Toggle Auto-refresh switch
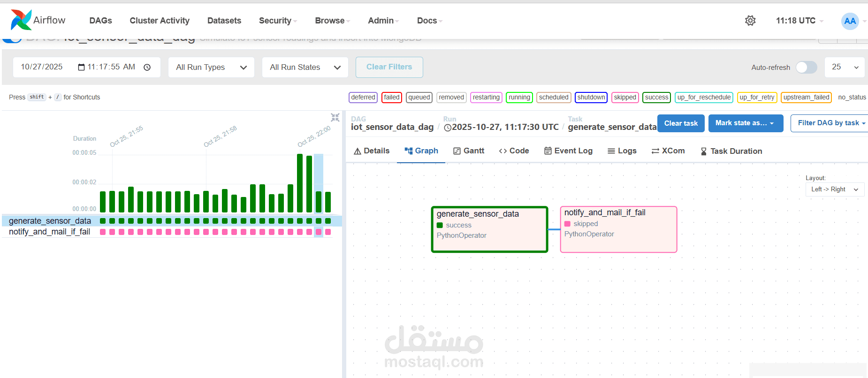The image size is (868, 378). (x=807, y=67)
